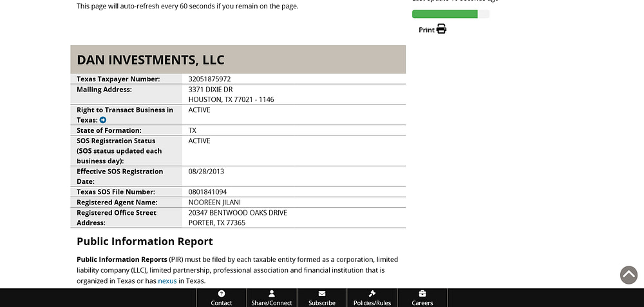Image resolution: width=644 pixels, height=307 pixels.
Task: Click ACTIVE value for Right to Transact Business
Action: click(x=199, y=110)
